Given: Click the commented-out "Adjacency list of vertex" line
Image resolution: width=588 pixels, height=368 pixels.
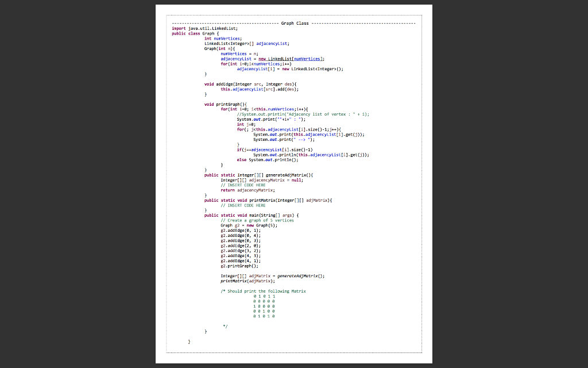Looking at the screenshot, I should (303, 114).
